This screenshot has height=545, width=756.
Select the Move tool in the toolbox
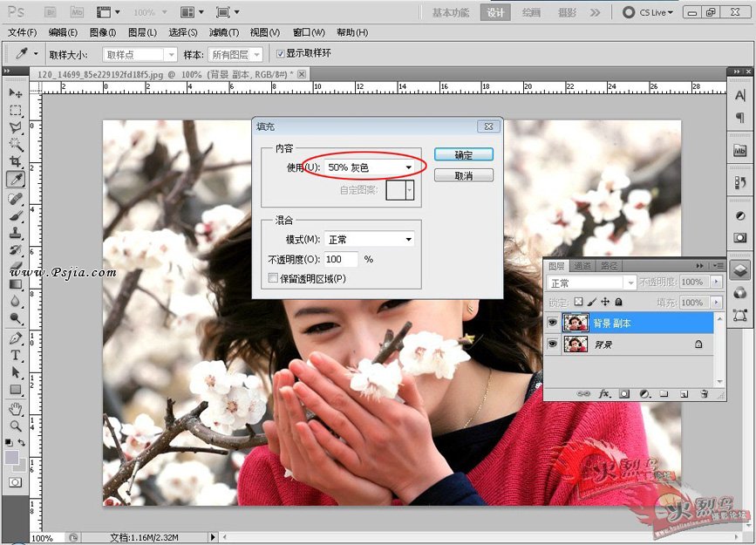click(16, 93)
